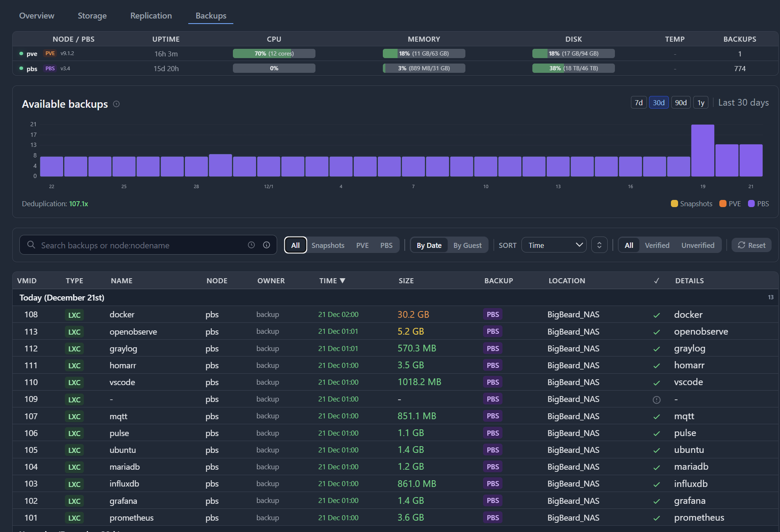Focus the Search backups input field
The width and height of the screenshot is (780, 532).
click(x=139, y=245)
